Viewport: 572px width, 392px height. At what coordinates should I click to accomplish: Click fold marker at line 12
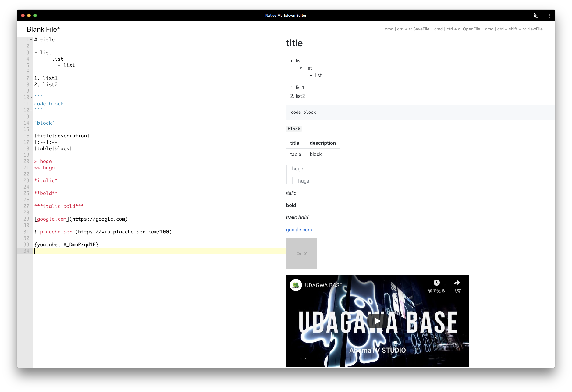31,110
